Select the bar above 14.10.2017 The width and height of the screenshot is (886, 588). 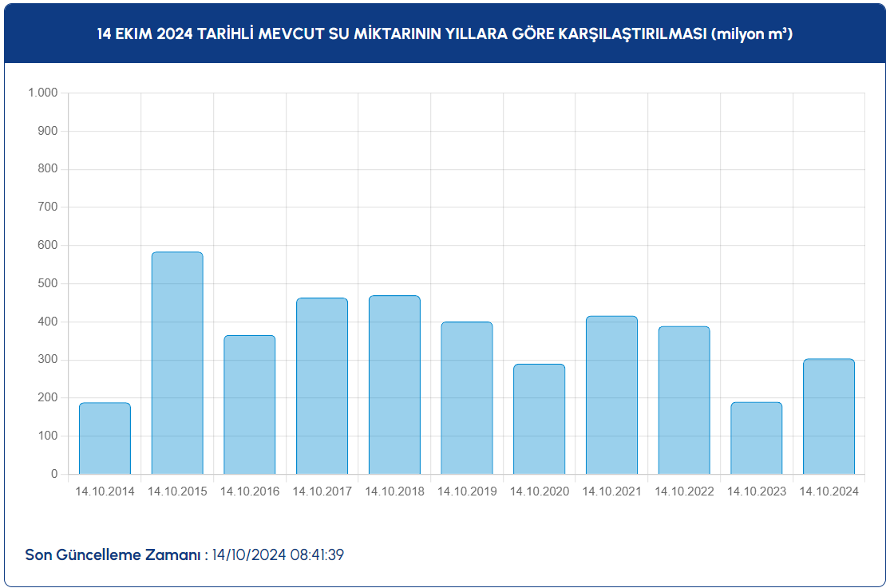tap(322, 386)
